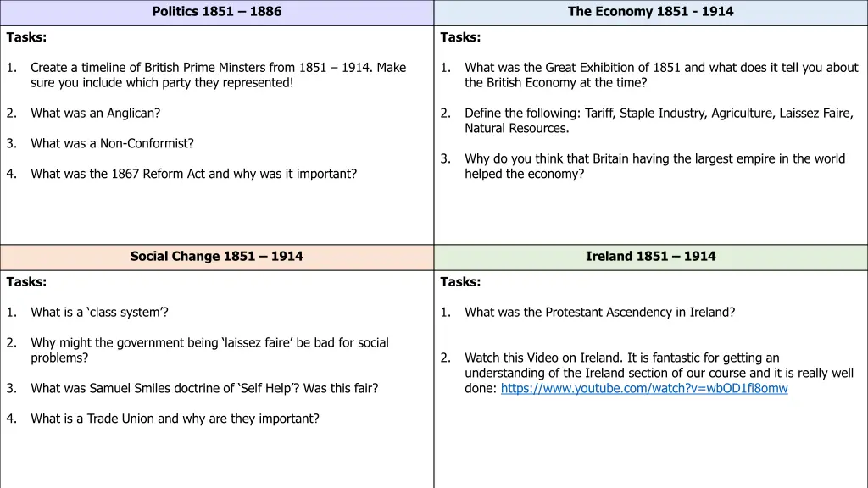
Task: Select the Samuel Smiles 'Self Help' question
Action: coord(204,389)
